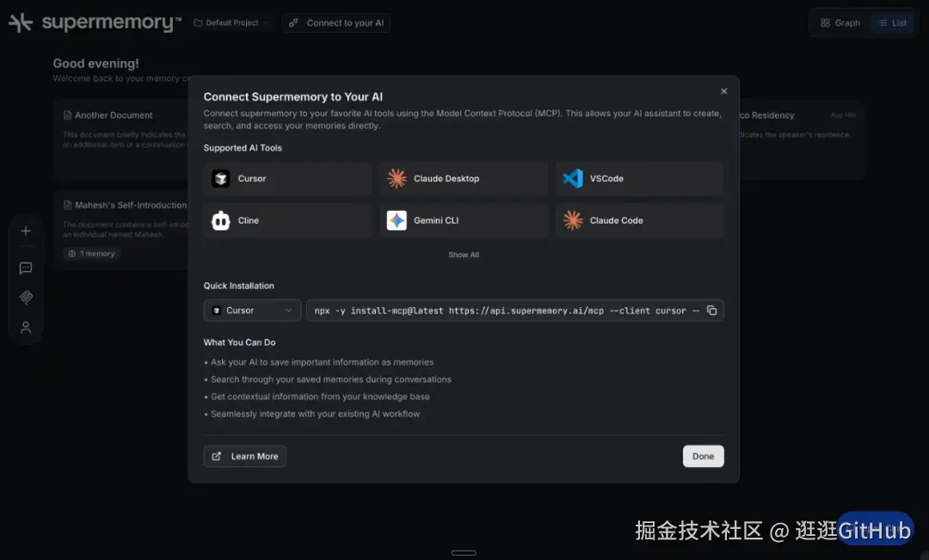Choose the VSCode integration tile
Screen dimensions: 929x560
(640, 178)
